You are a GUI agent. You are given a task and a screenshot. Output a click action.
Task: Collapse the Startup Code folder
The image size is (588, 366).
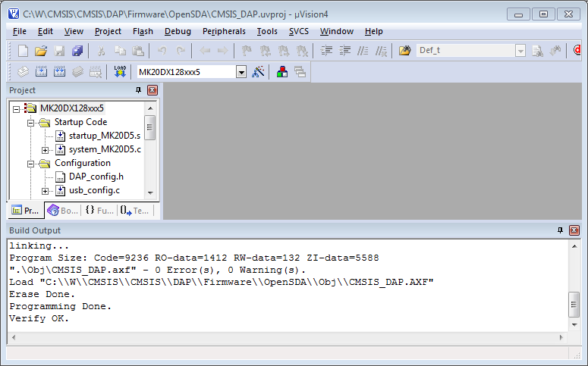pyautogui.click(x=31, y=122)
